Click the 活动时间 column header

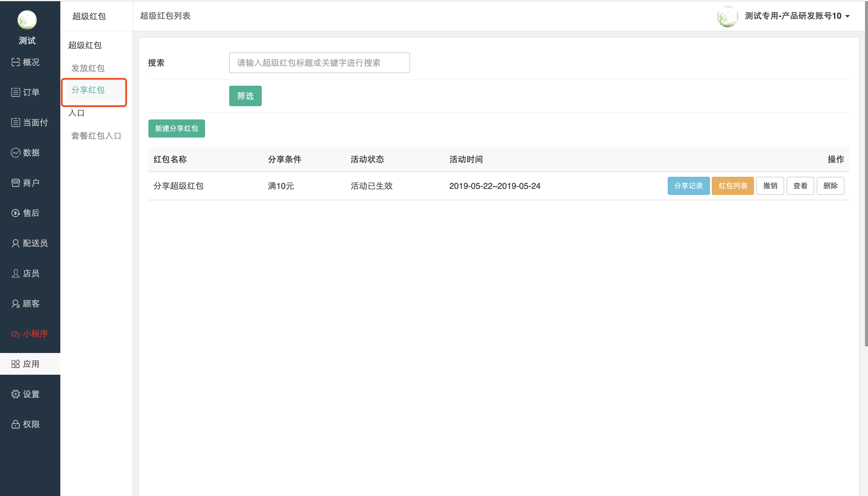point(466,159)
